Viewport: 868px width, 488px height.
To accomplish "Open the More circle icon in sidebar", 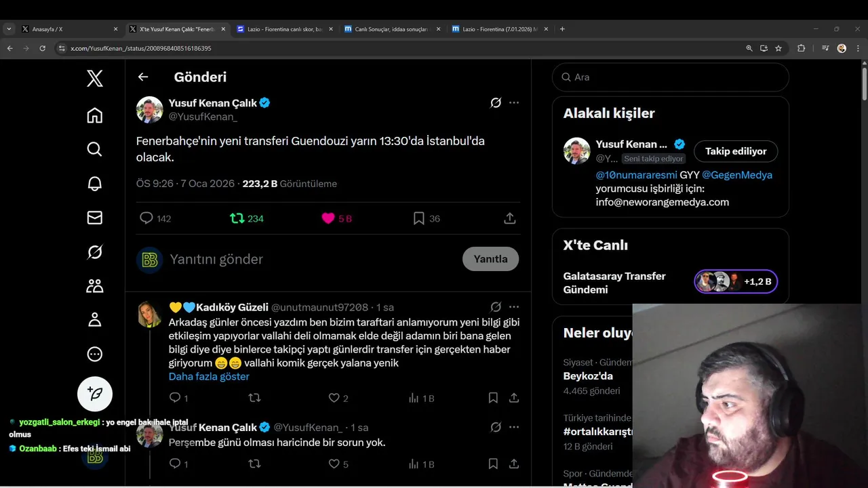I will [x=95, y=354].
